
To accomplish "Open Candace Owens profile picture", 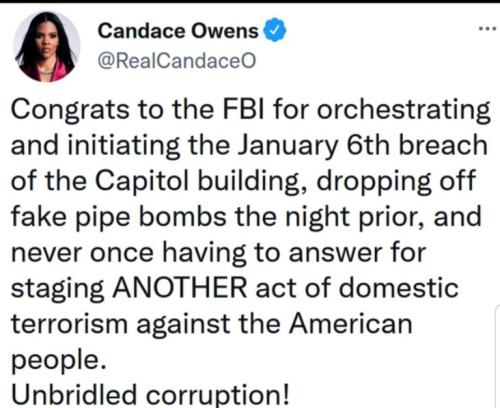I will (x=46, y=47).
